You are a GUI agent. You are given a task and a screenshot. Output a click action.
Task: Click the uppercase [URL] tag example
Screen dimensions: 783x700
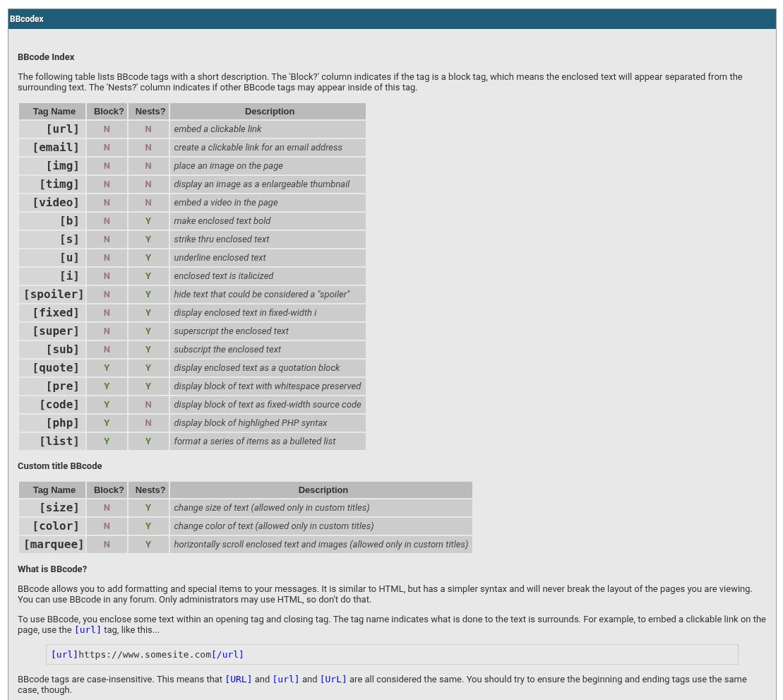238,680
